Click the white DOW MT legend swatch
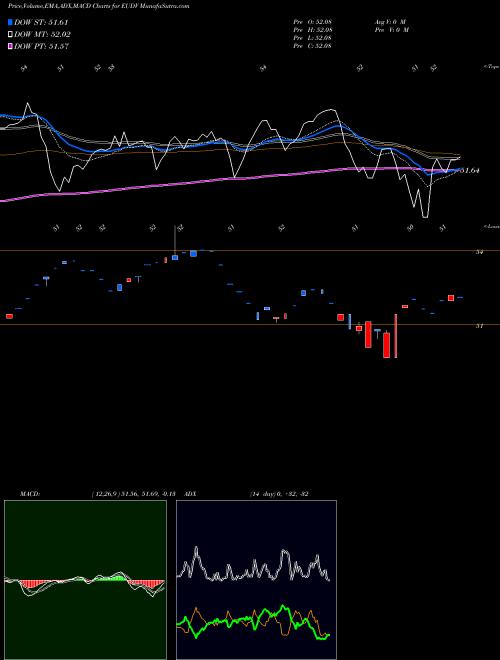Screen dimensions: 500x660 tap(10, 35)
